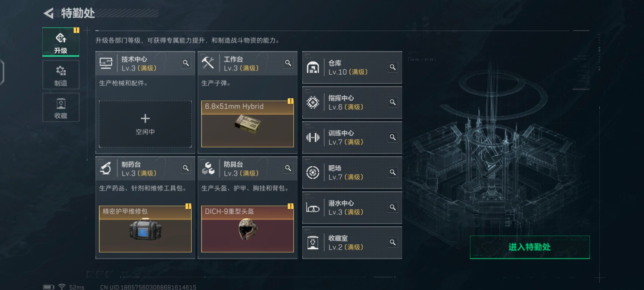Collect the 精密护甲维修包 item

point(145,229)
